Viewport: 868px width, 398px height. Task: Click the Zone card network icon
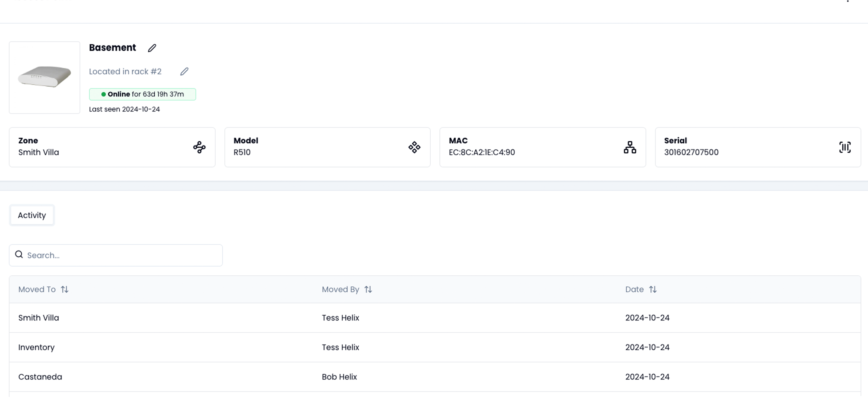199,147
